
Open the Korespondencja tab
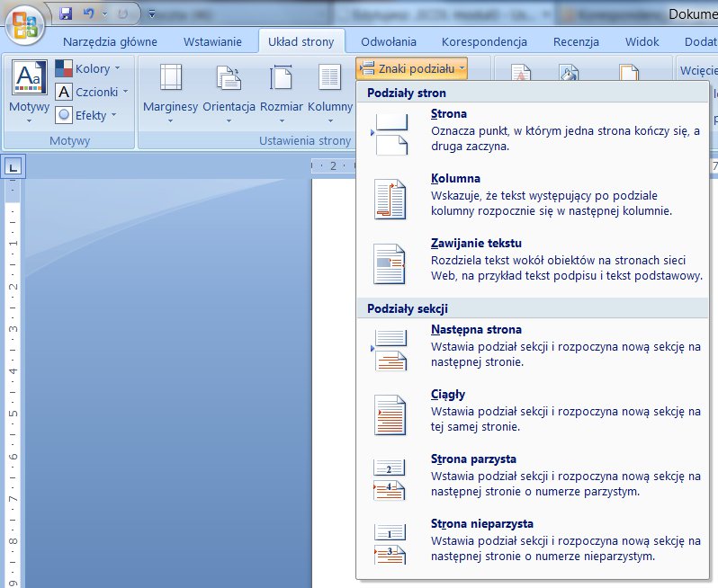(484, 41)
